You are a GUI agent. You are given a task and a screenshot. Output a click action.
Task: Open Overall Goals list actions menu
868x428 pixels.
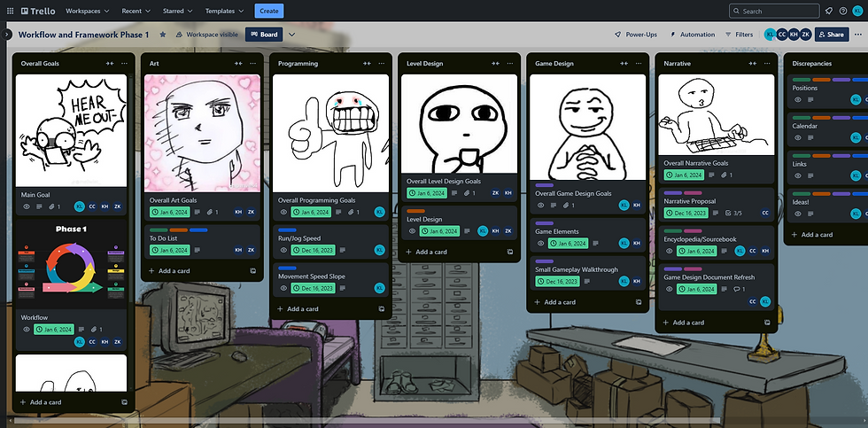pyautogui.click(x=125, y=64)
